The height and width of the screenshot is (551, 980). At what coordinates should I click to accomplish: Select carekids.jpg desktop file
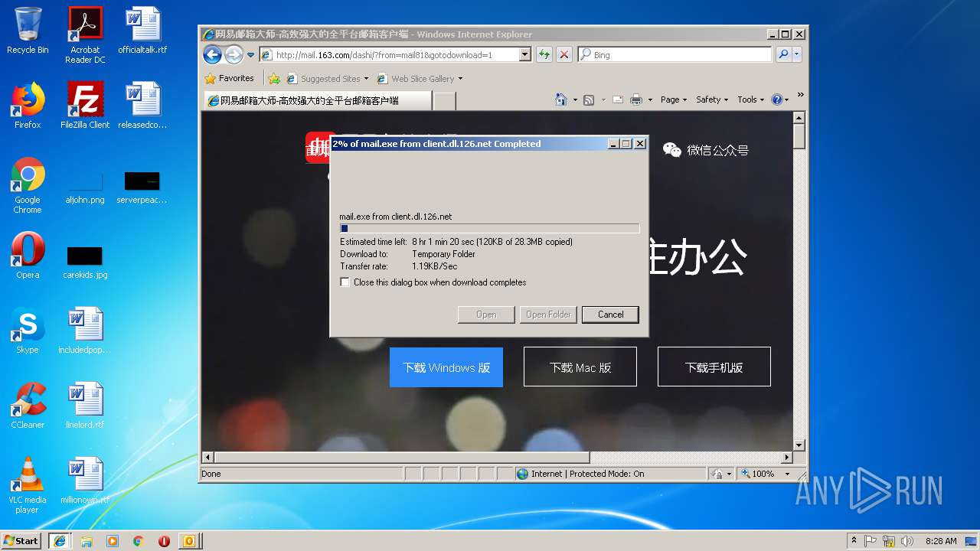[x=85, y=262]
